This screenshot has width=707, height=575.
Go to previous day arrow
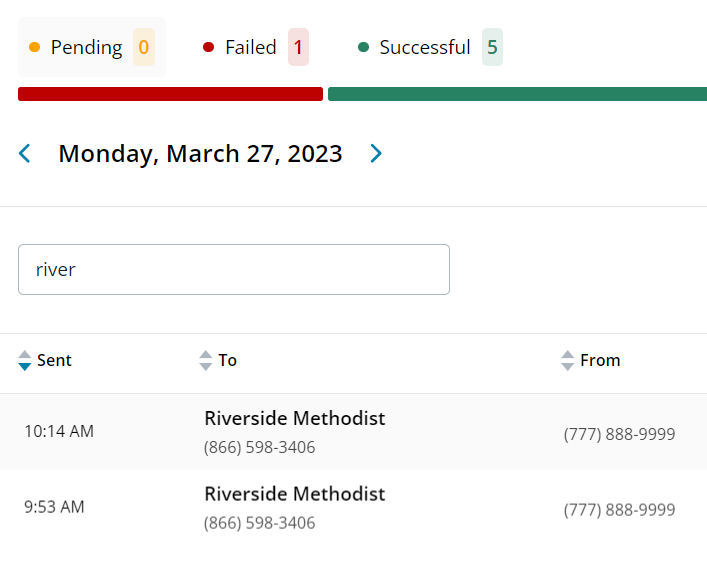click(25, 153)
